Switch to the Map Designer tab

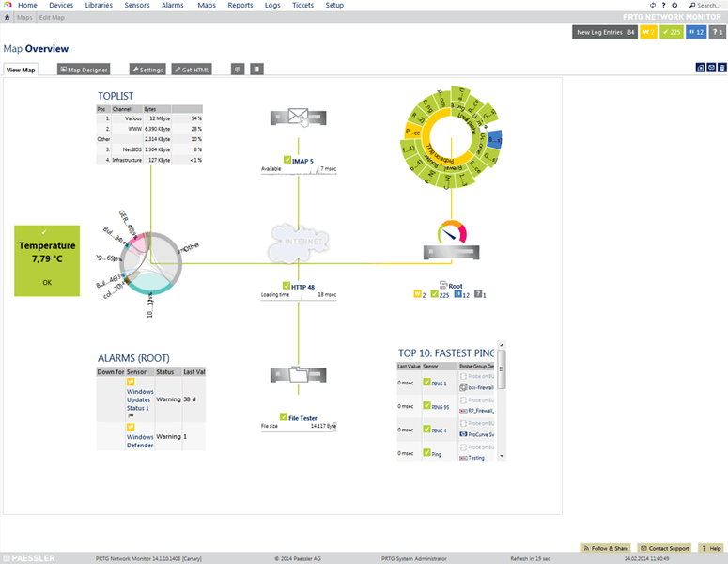coord(84,70)
